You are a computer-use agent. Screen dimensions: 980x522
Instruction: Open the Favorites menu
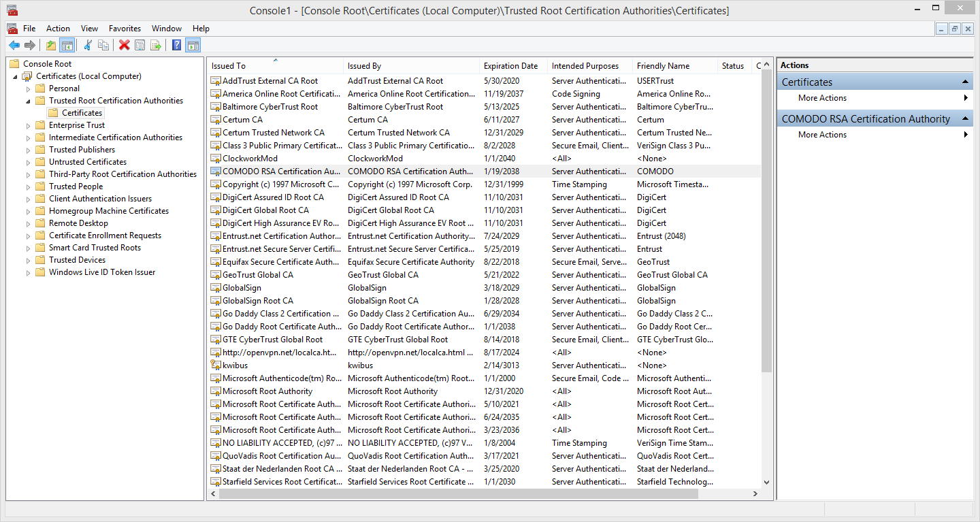(x=125, y=29)
